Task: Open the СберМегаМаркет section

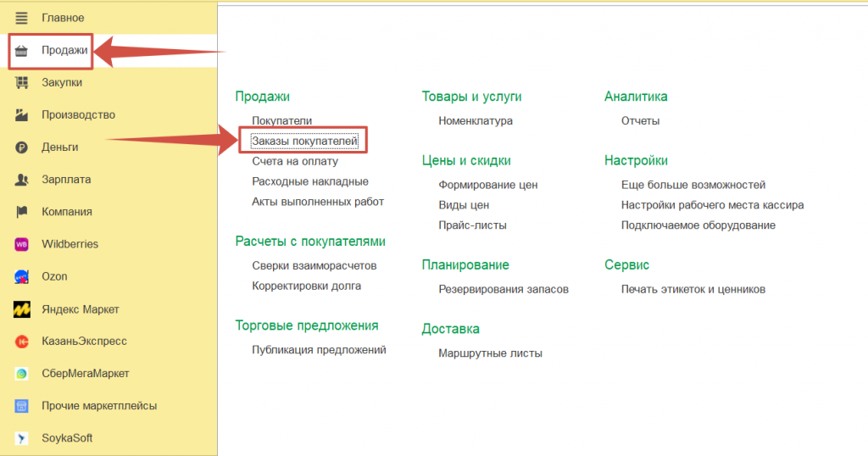Action: (85, 374)
